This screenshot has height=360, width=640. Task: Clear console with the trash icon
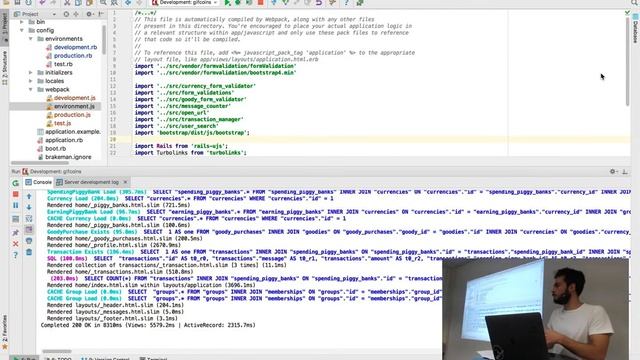pos(29,252)
